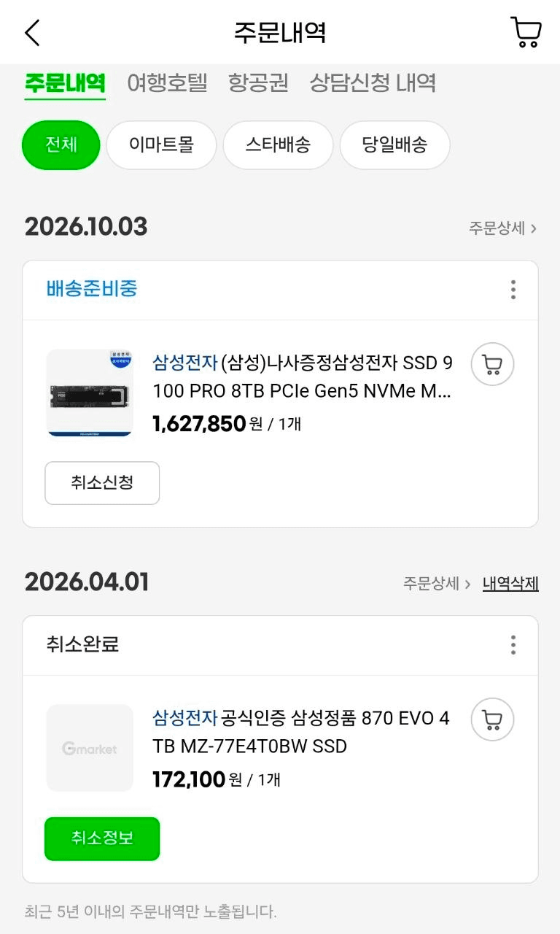This screenshot has width=560, height=934.
Task: Add SSD 9100 PRO to cart
Action: pos(493,364)
